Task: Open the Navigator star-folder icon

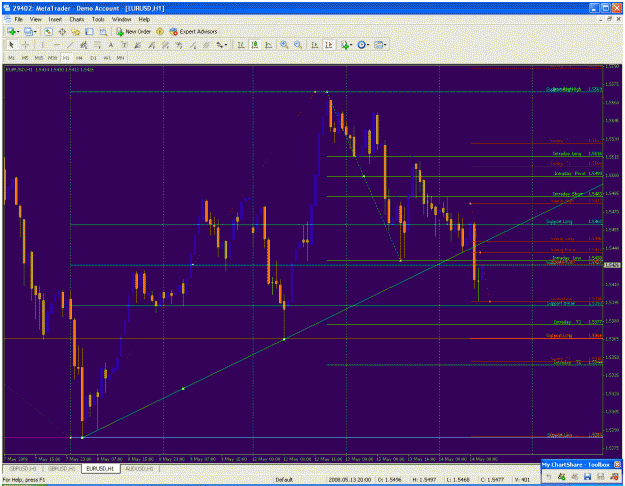Action: (76, 32)
